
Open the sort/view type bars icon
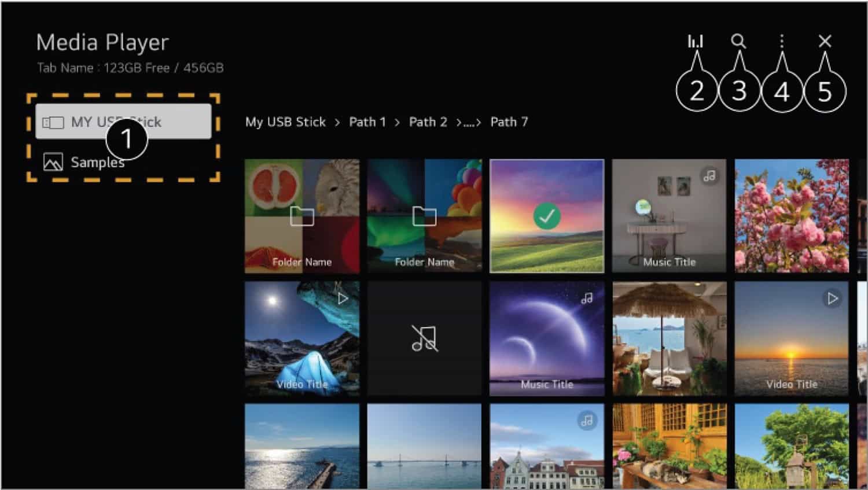pyautogui.click(x=695, y=41)
